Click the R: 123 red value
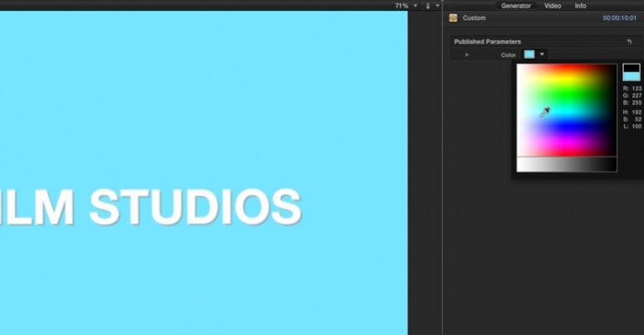 (632, 88)
